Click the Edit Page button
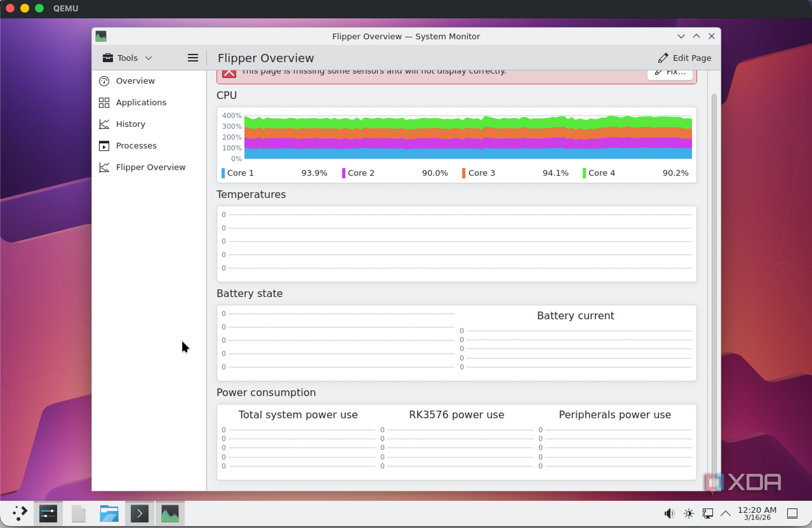812x528 pixels. coord(685,58)
